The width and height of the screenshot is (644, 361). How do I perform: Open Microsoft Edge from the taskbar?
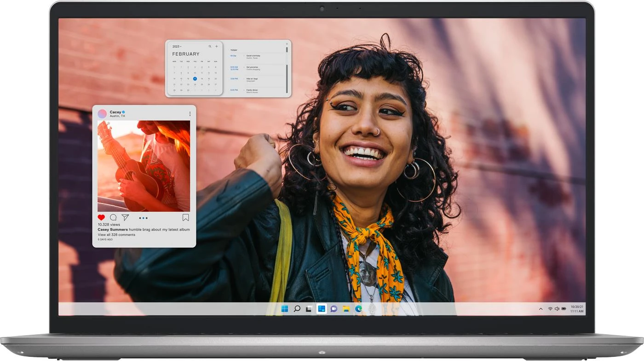tap(358, 309)
